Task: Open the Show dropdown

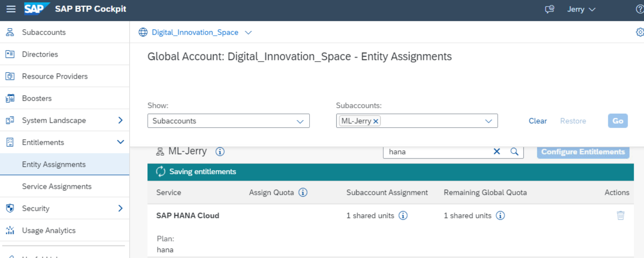Action: pyautogui.click(x=300, y=121)
